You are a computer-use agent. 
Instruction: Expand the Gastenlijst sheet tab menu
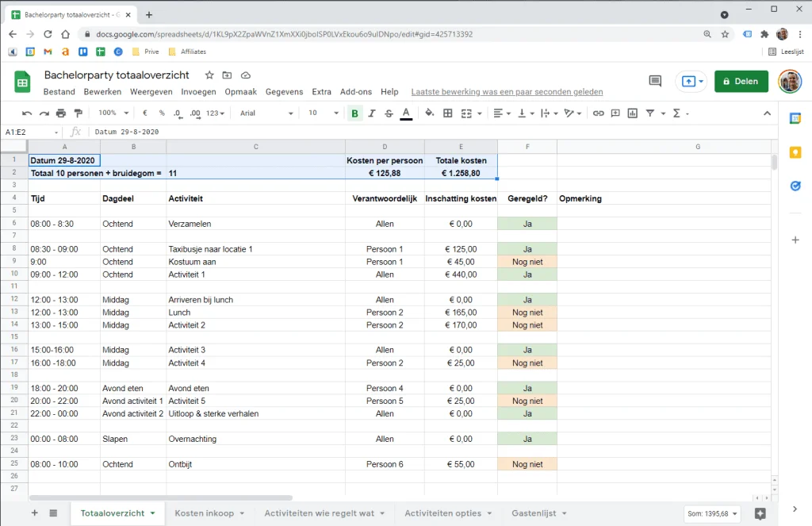(x=565, y=513)
